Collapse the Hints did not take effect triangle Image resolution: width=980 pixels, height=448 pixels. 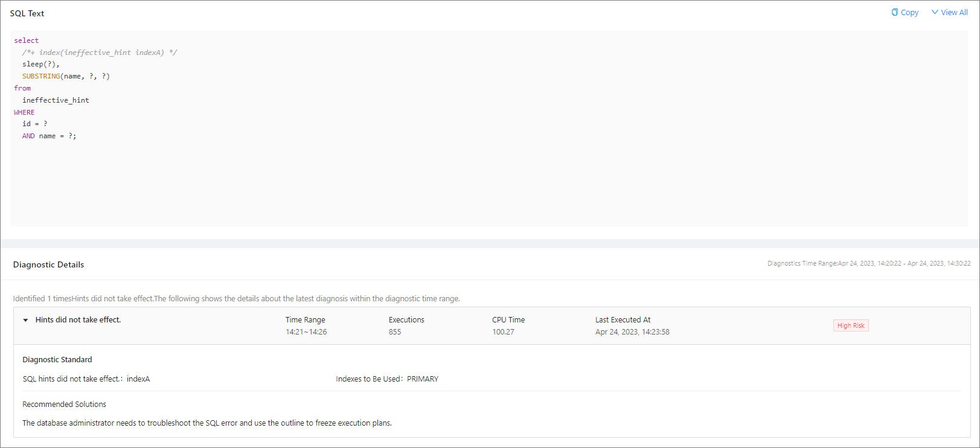(25, 320)
